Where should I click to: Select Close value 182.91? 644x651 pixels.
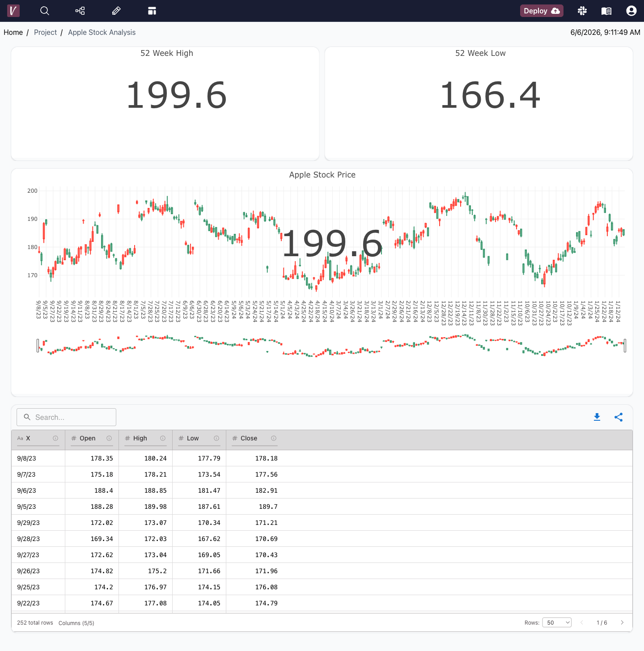[x=266, y=490]
